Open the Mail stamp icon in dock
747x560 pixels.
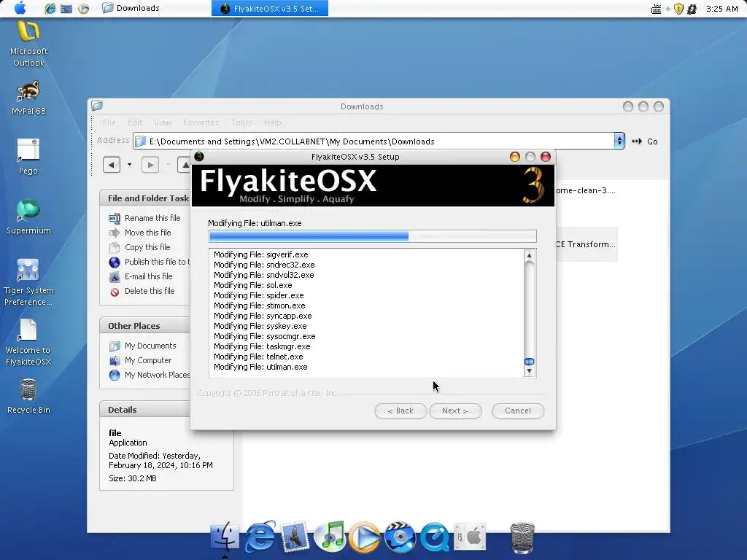pos(295,537)
